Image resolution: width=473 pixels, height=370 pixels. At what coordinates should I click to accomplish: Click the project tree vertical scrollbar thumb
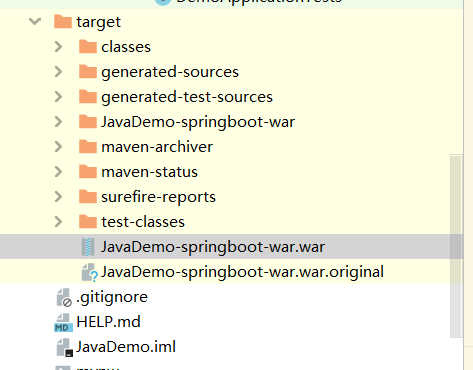pyautogui.click(x=456, y=246)
